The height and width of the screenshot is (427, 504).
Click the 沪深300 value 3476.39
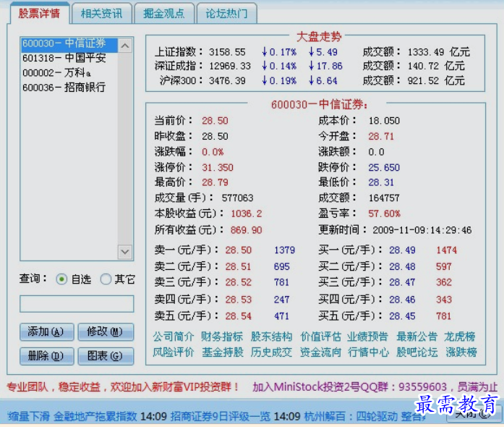point(227,80)
